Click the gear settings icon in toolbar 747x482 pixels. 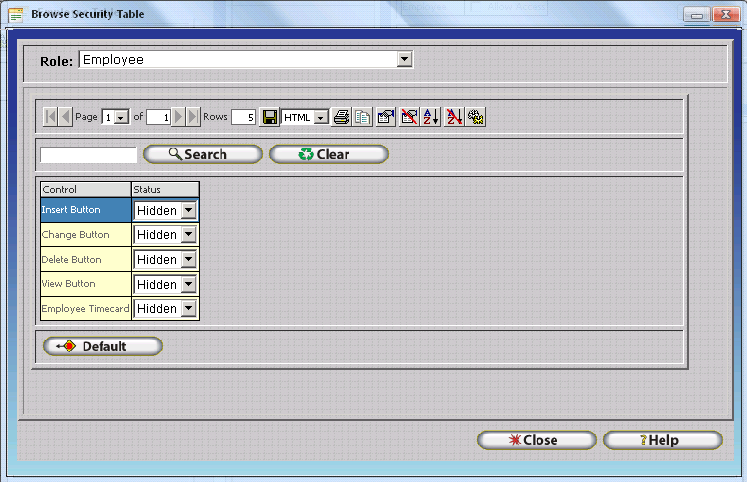pos(476,117)
